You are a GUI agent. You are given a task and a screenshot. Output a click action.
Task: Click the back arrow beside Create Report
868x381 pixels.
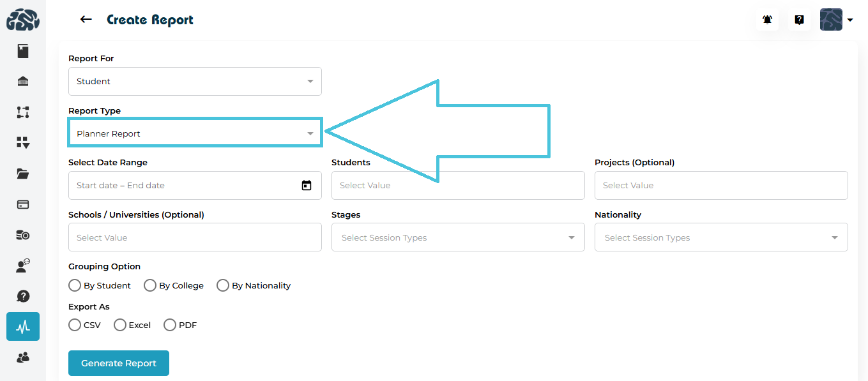pyautogui.click(x=86, y=20)
